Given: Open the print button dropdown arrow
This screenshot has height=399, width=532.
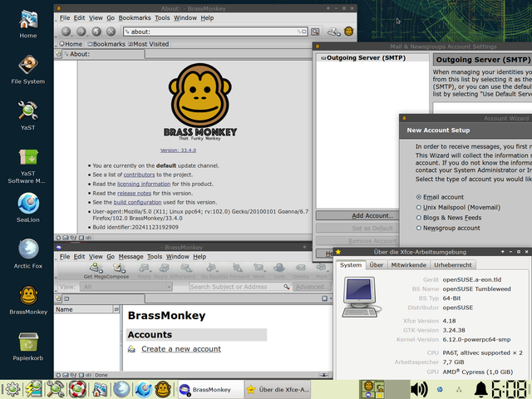Looking at the screenshot, I should point(338,34).
